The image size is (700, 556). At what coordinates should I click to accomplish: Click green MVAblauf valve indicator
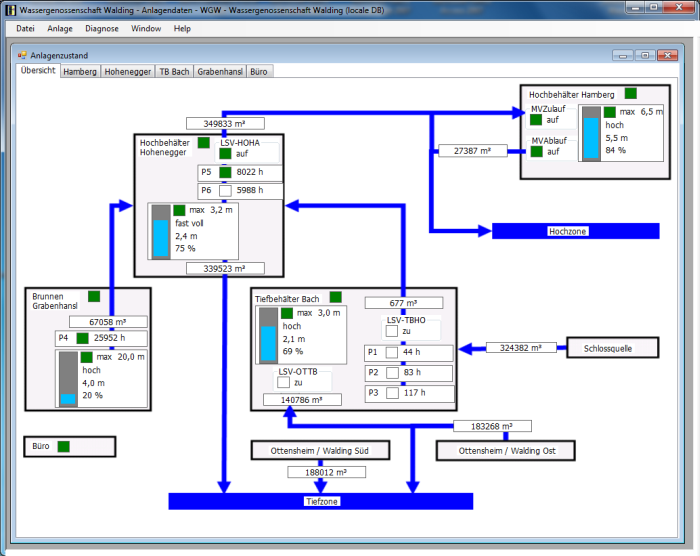[x=537, y=152]
